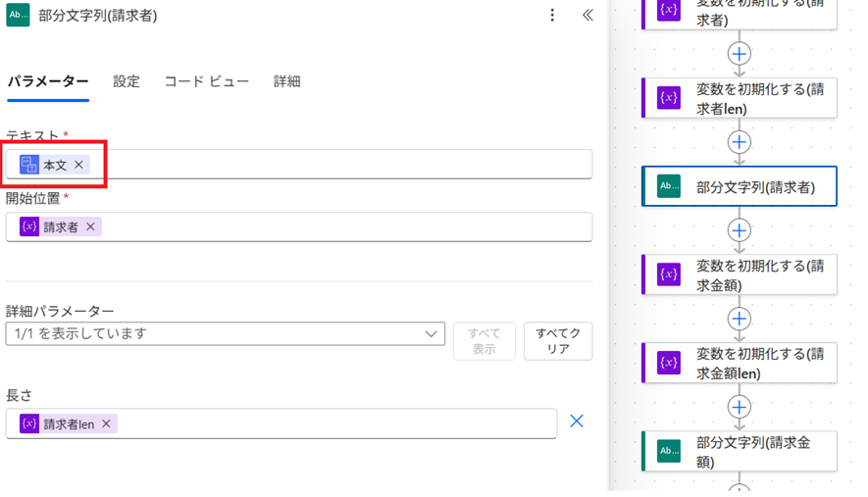The width and height of the screenshot is (868, 497).
Task: Add step above 部分文字列(請求者) node
Action: coord(739,142)
